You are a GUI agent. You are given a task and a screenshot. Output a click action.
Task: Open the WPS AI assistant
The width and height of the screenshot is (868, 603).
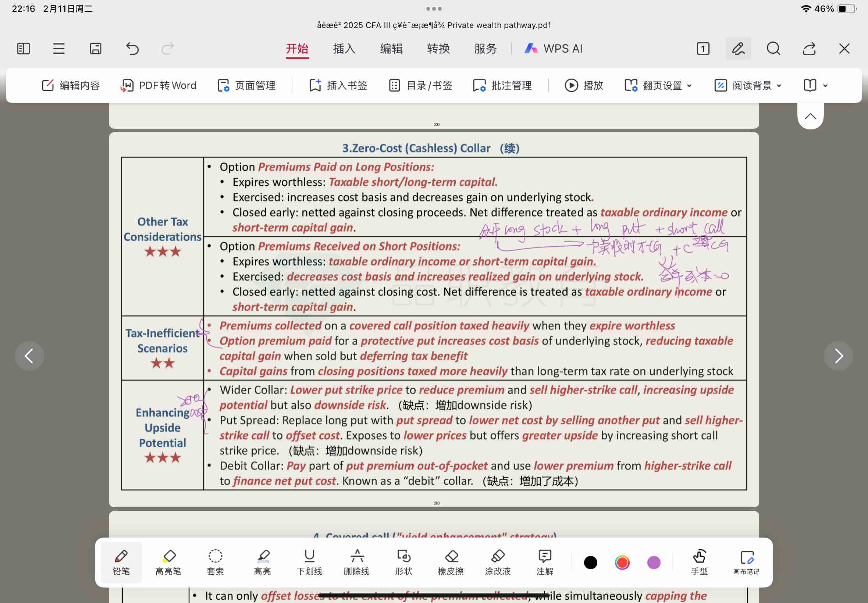click(553, 49)
